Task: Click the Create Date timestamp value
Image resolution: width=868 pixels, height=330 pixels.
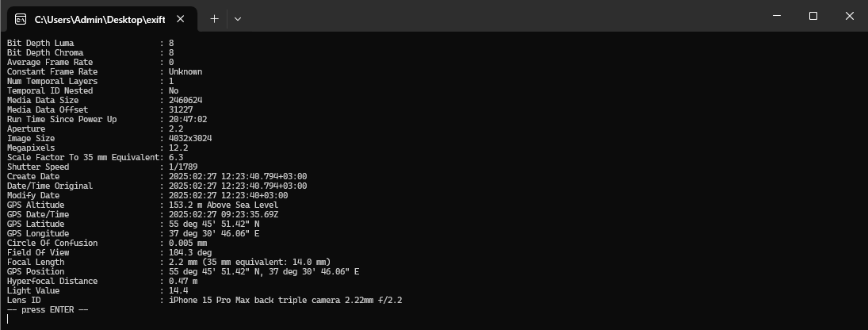Action: 238,176
